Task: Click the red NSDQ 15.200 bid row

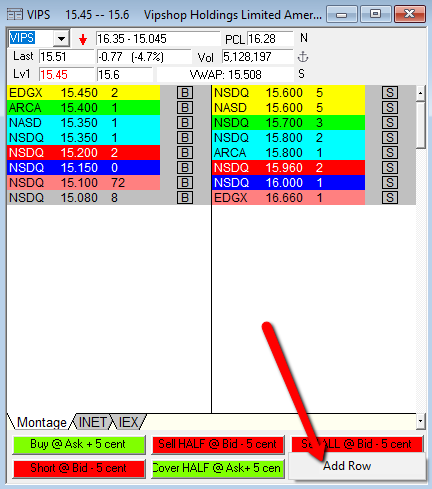Action: (x=83, y=153)
